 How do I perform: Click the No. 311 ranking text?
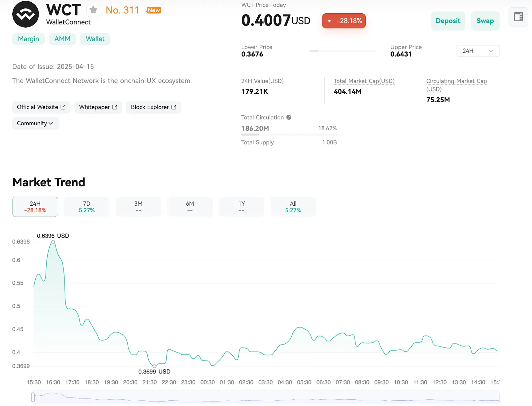[122, 10]
